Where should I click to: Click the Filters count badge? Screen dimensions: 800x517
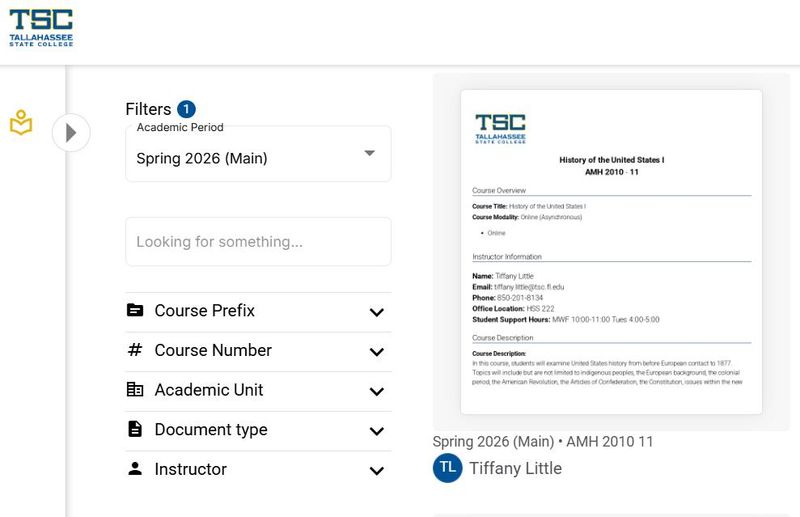tap(186, 109)
